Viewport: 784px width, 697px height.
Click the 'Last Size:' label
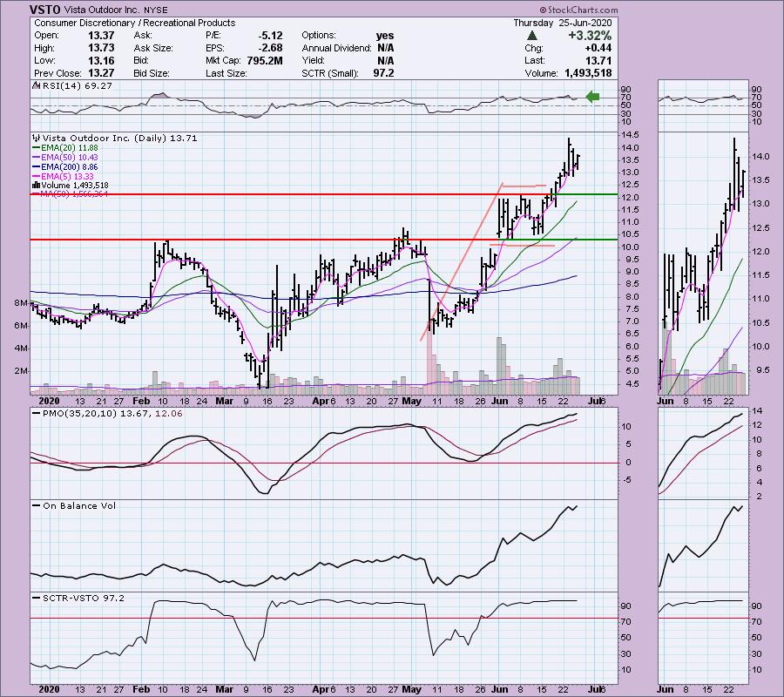pyautogui.click(x=226, y=73)
